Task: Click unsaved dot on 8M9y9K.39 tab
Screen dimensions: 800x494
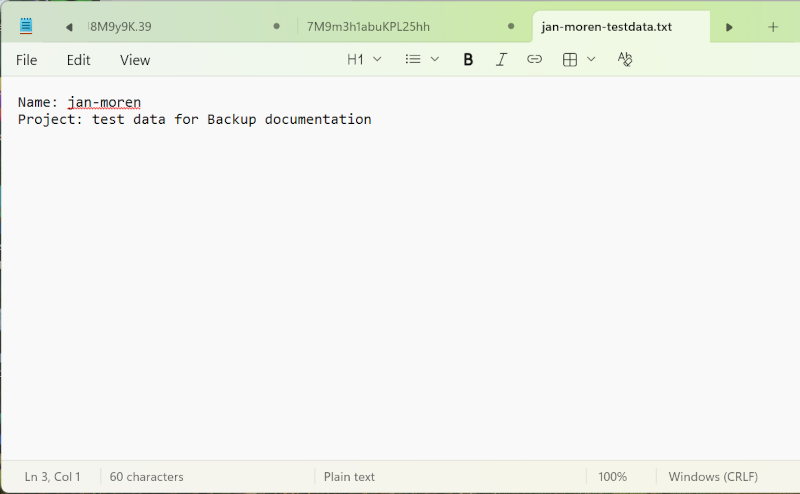Action: click(x=277, y=26)
